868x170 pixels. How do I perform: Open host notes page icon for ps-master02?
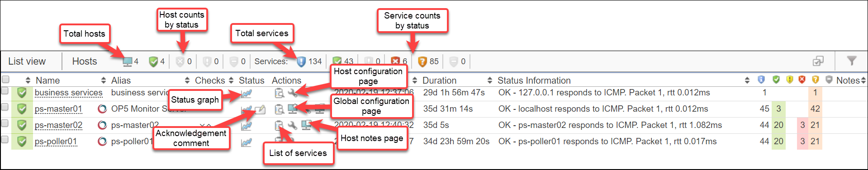(x=307, y=125)
